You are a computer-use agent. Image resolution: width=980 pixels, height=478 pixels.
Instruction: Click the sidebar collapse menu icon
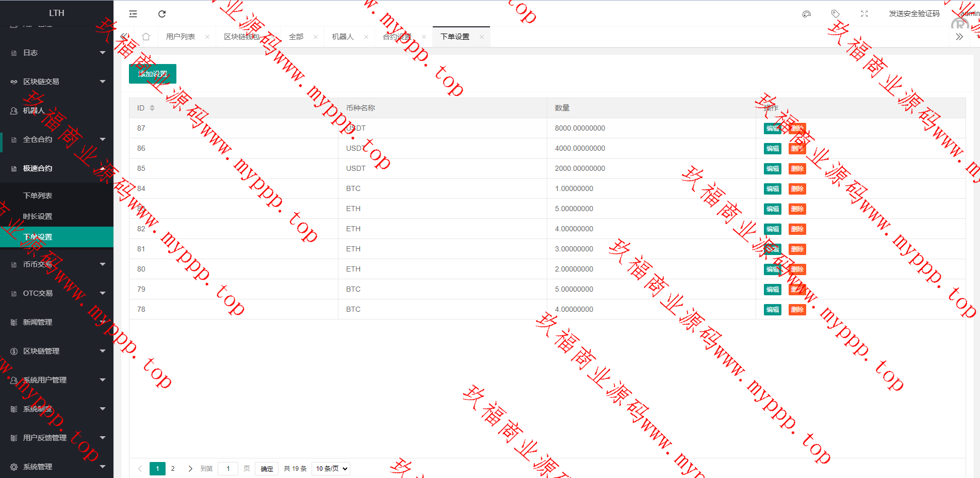[133, 14]
